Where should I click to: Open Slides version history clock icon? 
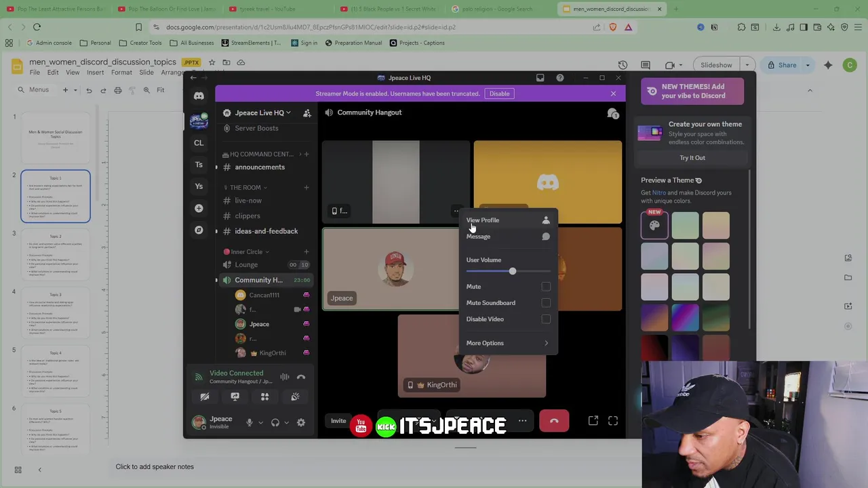[623, 65]
